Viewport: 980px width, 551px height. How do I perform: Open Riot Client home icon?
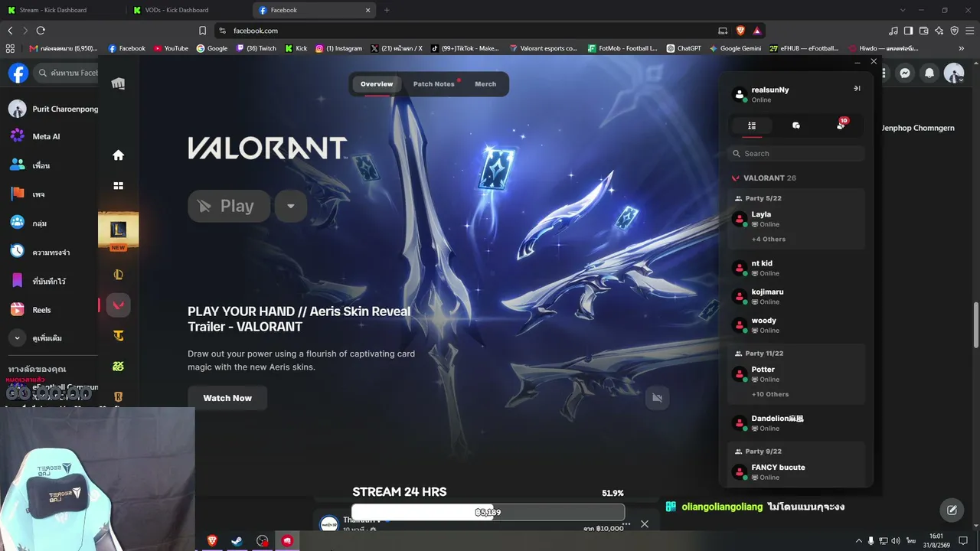[118, 155]
